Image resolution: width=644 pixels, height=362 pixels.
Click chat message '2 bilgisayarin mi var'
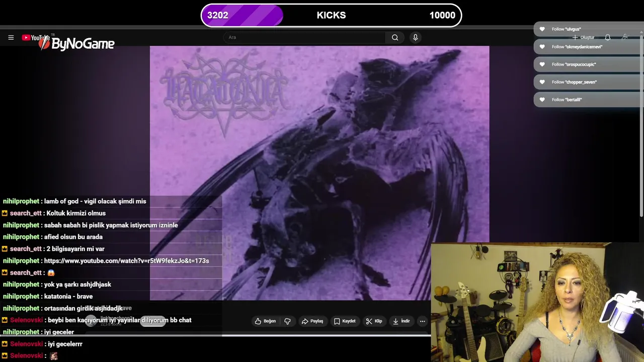click(75, 249)
